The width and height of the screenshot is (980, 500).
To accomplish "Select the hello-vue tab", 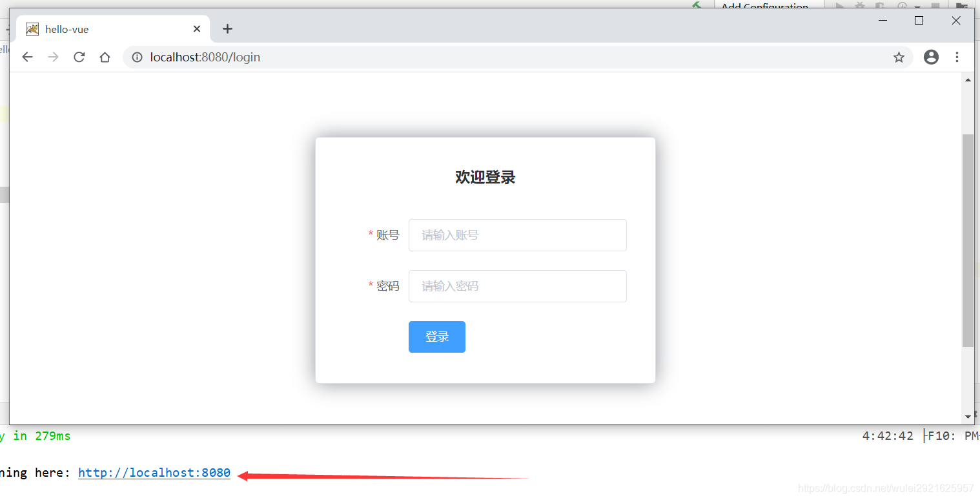I will [113, 29].
